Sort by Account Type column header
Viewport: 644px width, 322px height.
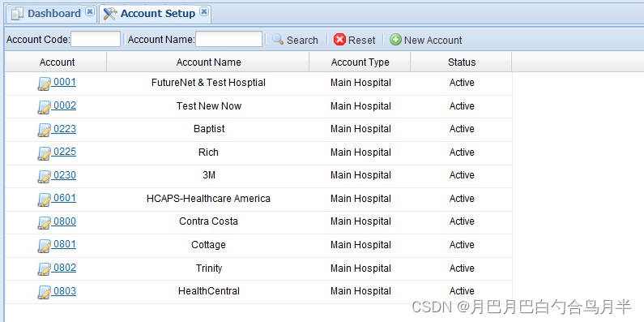pyautogui.click(x=360, y=62)
